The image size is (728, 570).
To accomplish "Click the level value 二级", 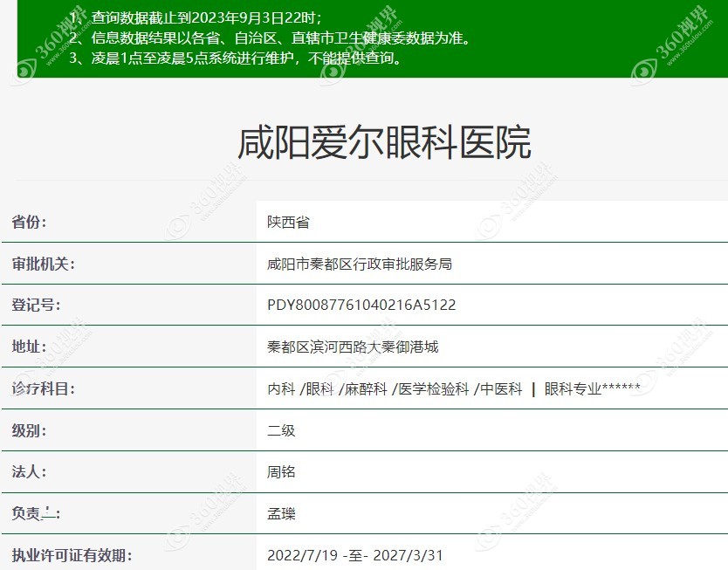I will [281, 430].
